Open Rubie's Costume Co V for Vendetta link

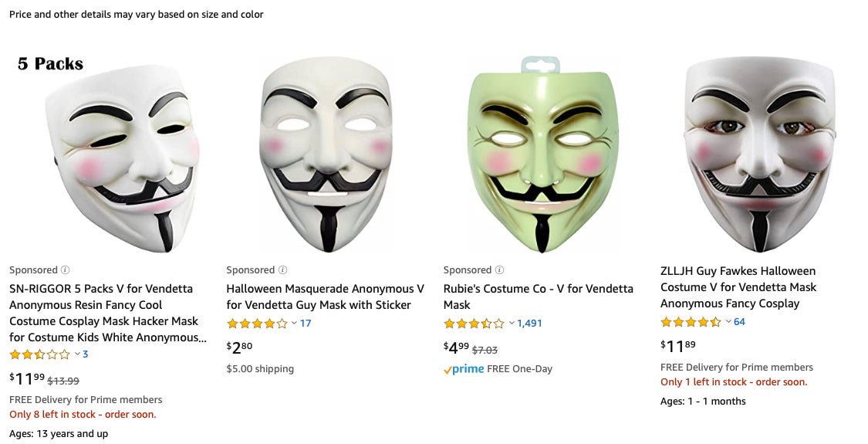point(539,297)
